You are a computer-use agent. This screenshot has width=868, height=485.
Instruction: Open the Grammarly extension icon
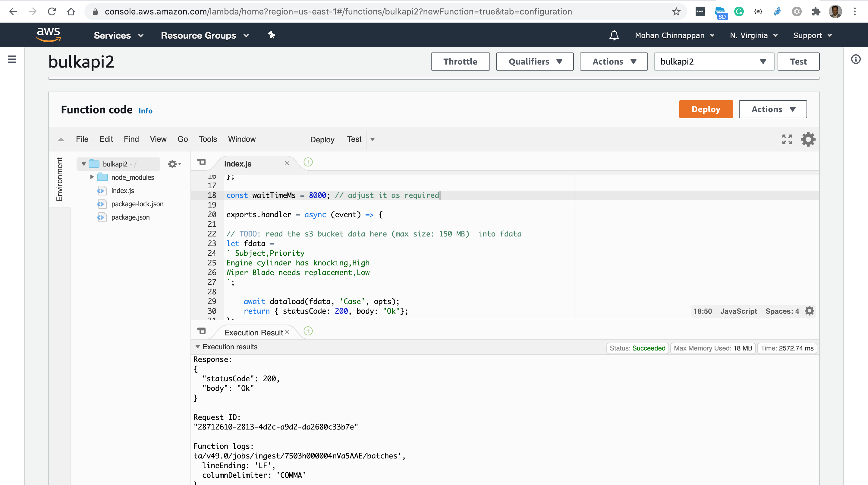[x=739, y=11]
